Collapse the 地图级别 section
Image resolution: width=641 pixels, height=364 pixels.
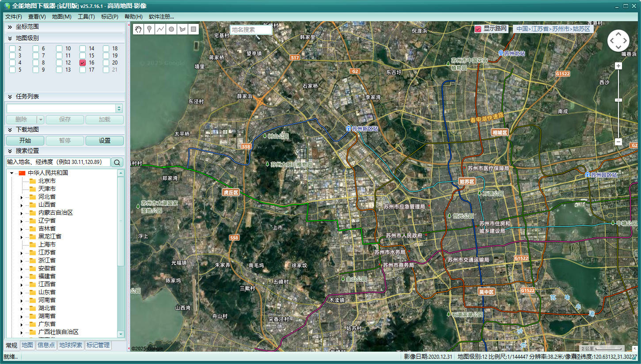point(10,38)
